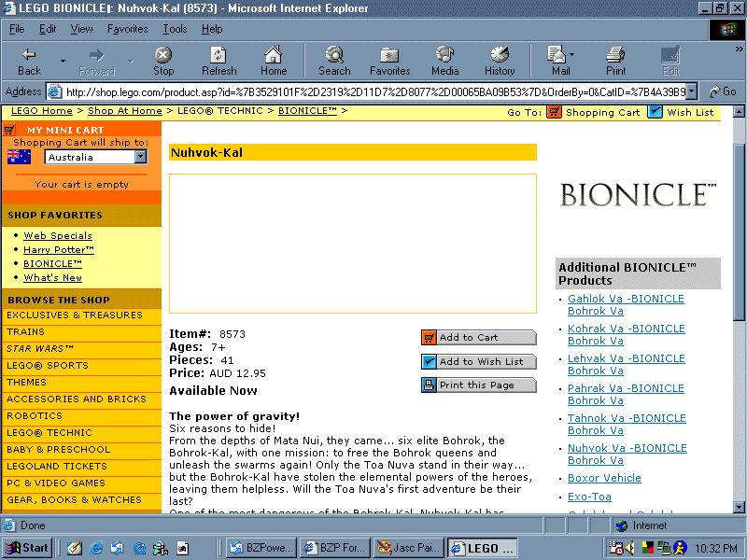Open the address bar URL dropdown

pyautogui.click(x=692, y=91)
